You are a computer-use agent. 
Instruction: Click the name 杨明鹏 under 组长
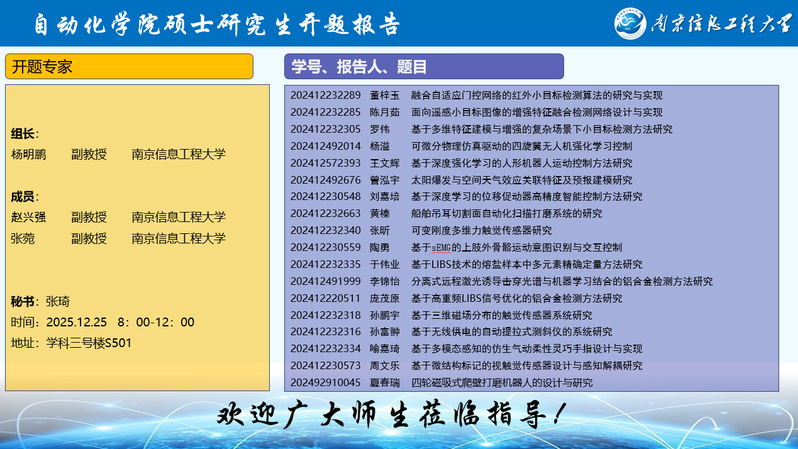point(29,155)
